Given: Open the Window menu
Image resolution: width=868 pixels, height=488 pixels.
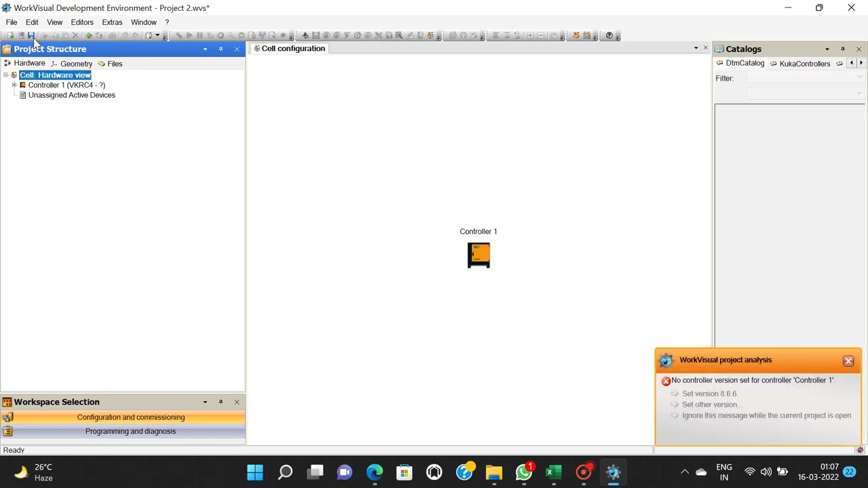Looking at the screenshot, I should click(144, 22).
